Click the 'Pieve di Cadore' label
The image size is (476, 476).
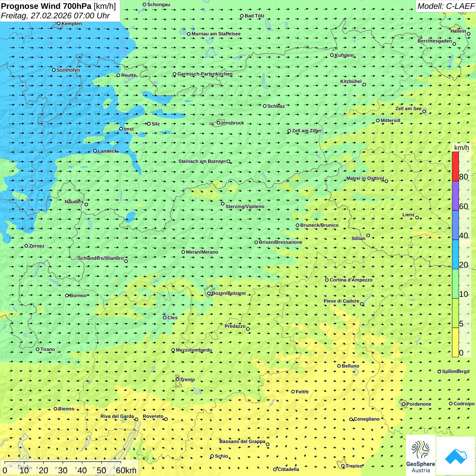tap(341, 301)
